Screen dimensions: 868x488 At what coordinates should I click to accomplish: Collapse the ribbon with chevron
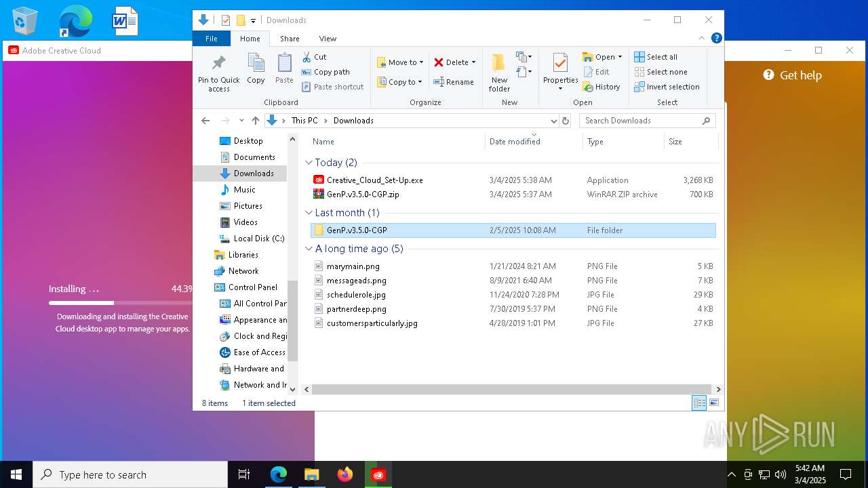point(702,38)
